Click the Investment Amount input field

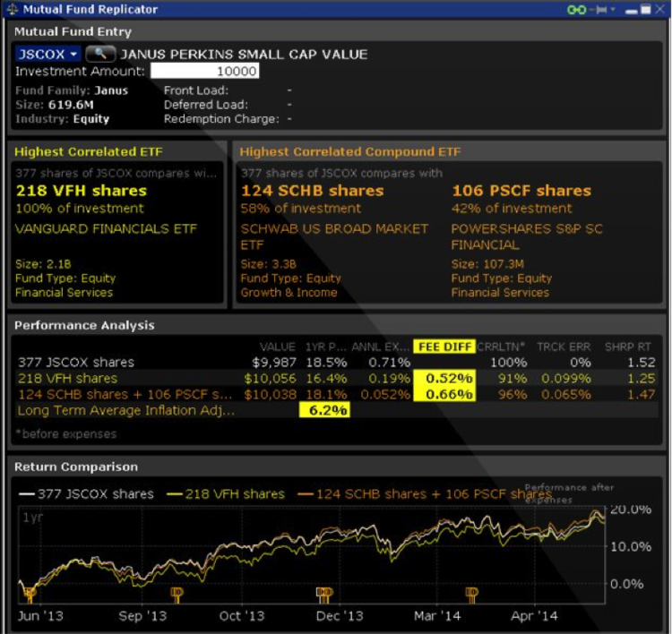pos(205,71)
